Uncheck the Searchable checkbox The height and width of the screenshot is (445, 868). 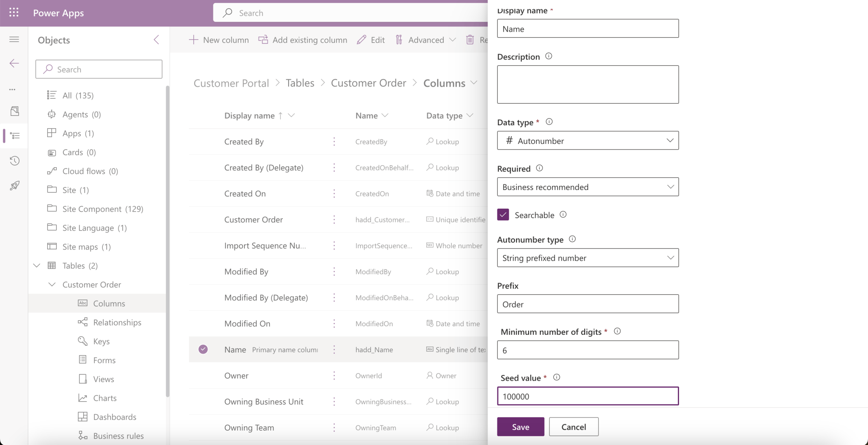click(x=503, y=214)
